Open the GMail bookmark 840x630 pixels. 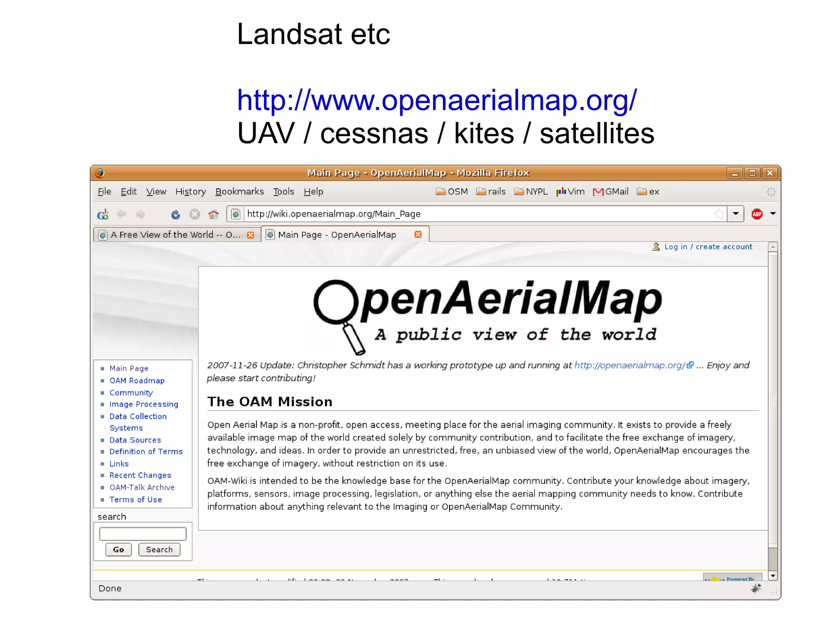point(610,192)
